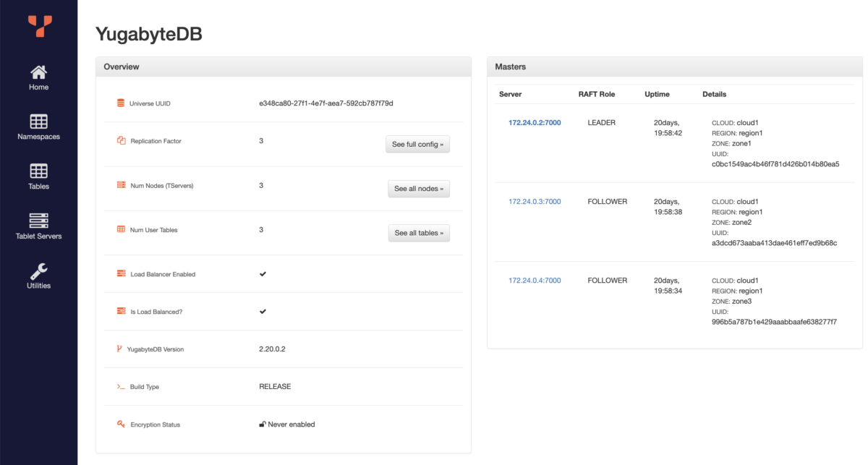The height and width of the screenshot is (465, 868).
Task: Click the Load Balancer Enabled checkmark
Action: pyautogui.click(x=263, y=273)
